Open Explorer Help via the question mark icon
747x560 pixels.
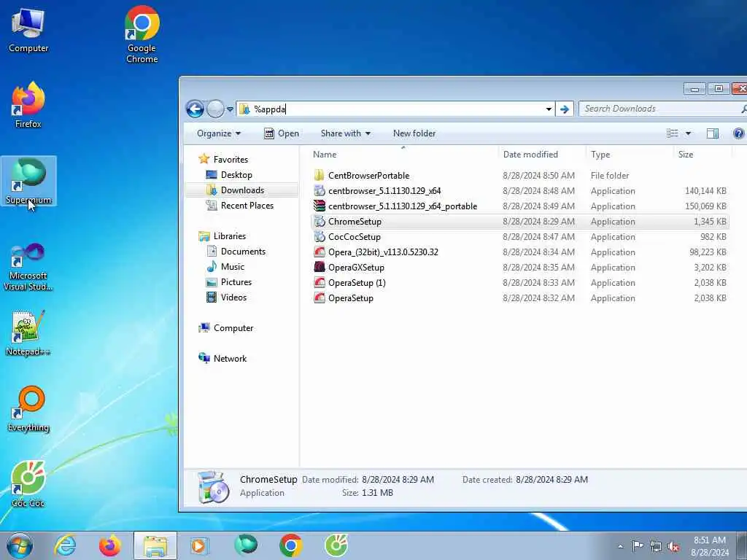click(x=738, y=133)
